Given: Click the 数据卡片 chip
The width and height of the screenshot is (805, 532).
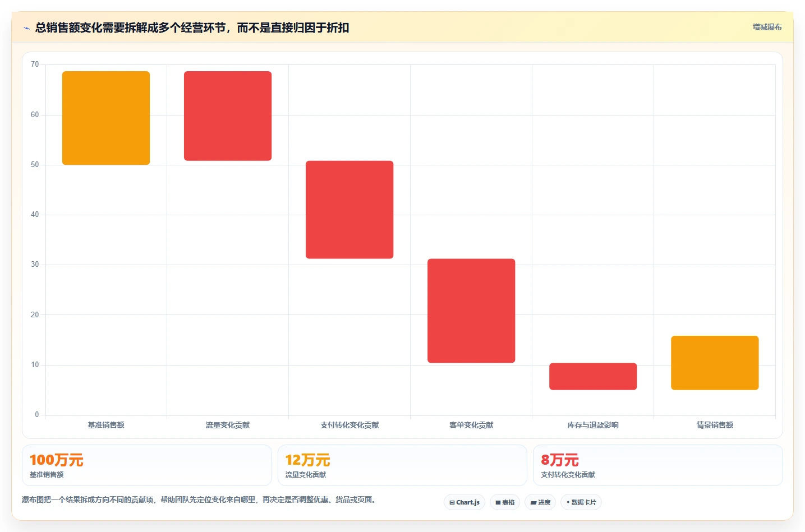Looking at the screenshot, I should pyautogui.click(x=581, y=502).
